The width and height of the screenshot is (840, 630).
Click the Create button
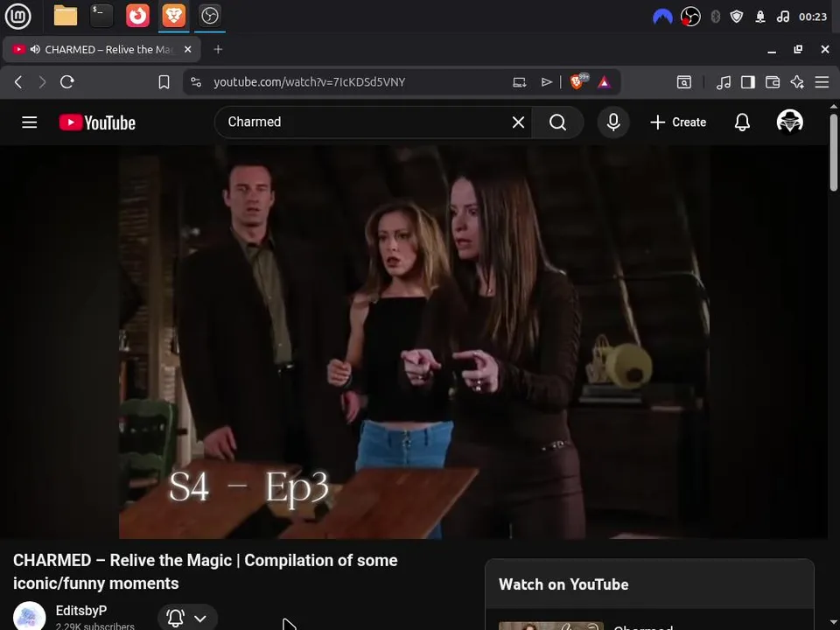[x=678, y=122]
